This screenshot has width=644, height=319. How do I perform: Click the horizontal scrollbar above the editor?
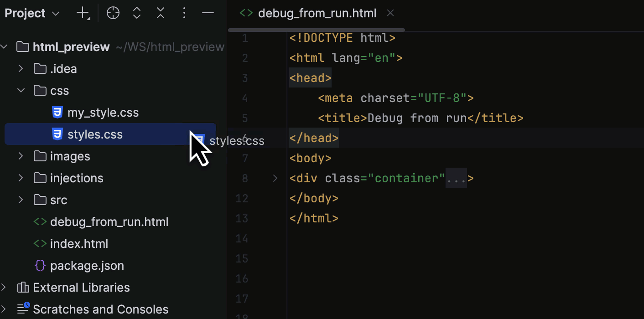[316, 30]
